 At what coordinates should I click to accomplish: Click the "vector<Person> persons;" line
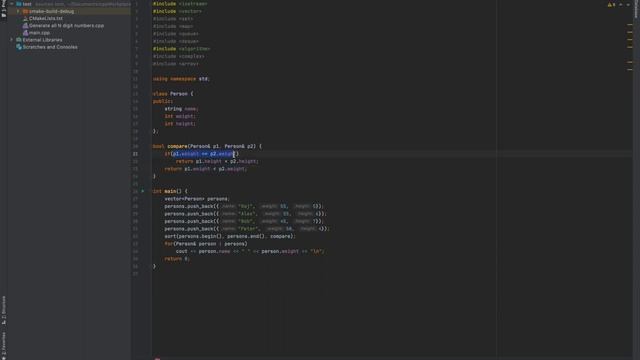197,199
